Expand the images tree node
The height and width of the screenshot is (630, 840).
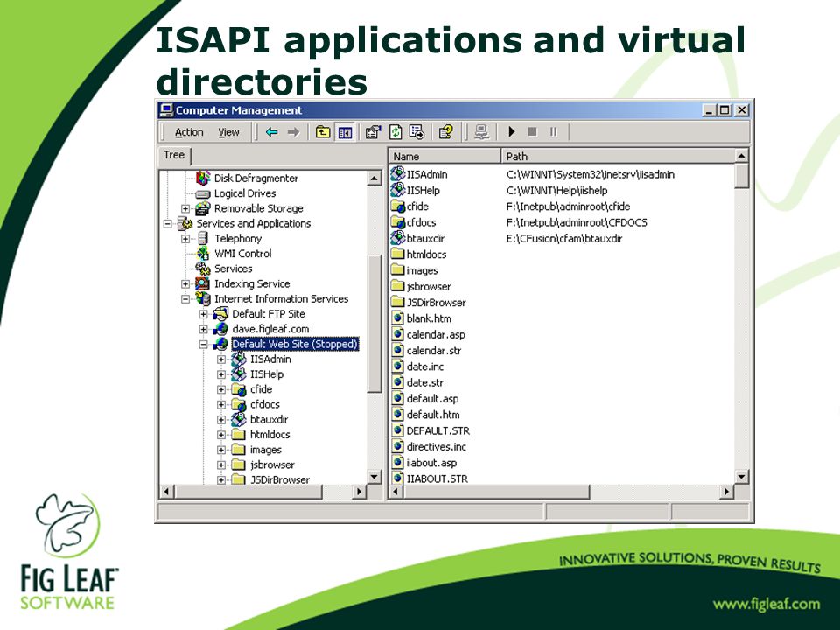[x=221, y=450]
